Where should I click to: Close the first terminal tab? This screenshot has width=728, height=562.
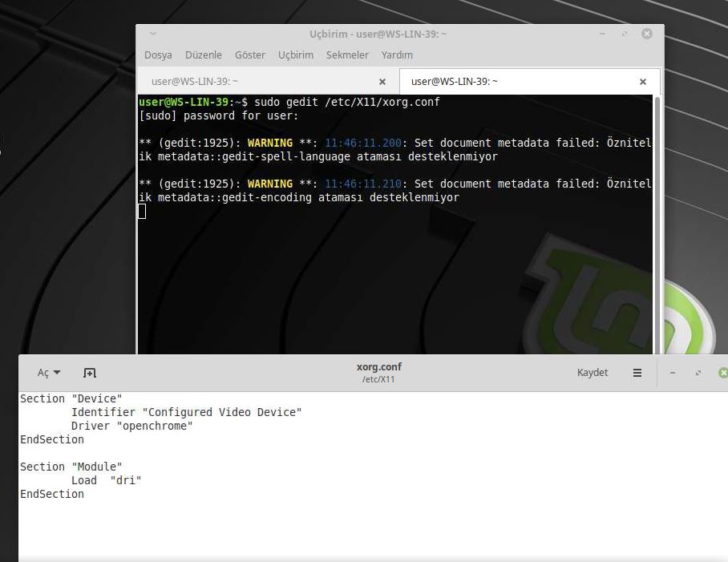point(382,82)
